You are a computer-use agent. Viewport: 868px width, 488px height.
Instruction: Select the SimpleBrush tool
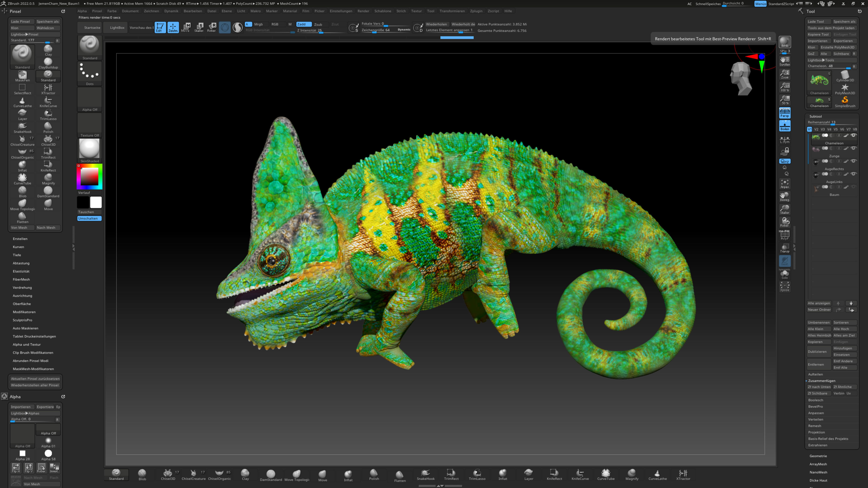845,102
